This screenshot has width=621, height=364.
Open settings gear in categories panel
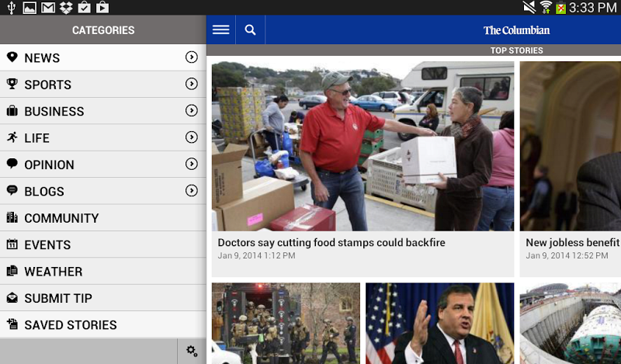[x=192, y=351]
